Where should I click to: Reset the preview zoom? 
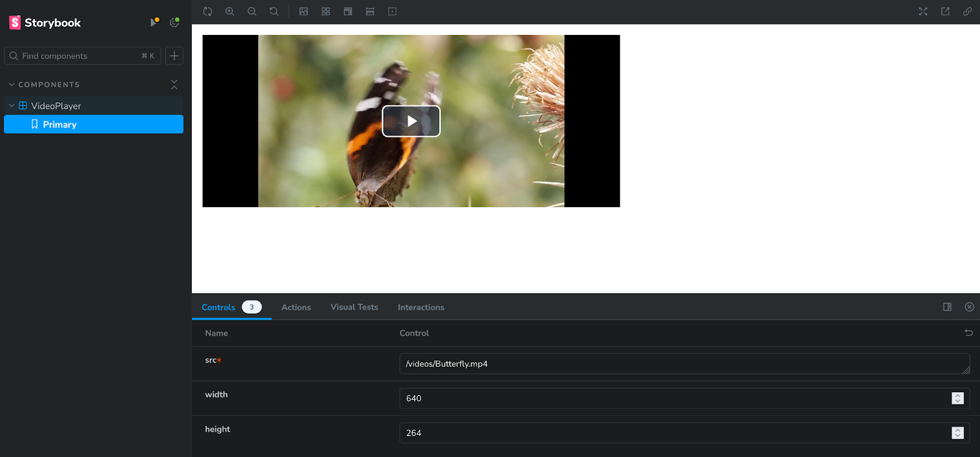click(x=274, y=12)
